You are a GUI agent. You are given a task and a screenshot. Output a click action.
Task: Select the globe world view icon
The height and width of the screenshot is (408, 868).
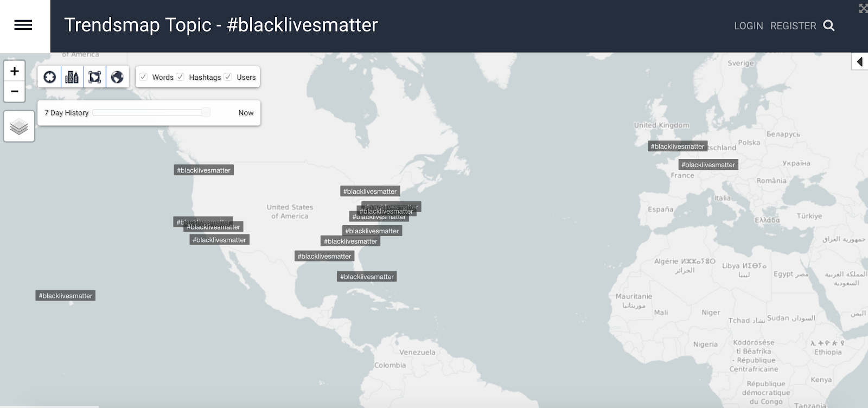coord(117,77)
